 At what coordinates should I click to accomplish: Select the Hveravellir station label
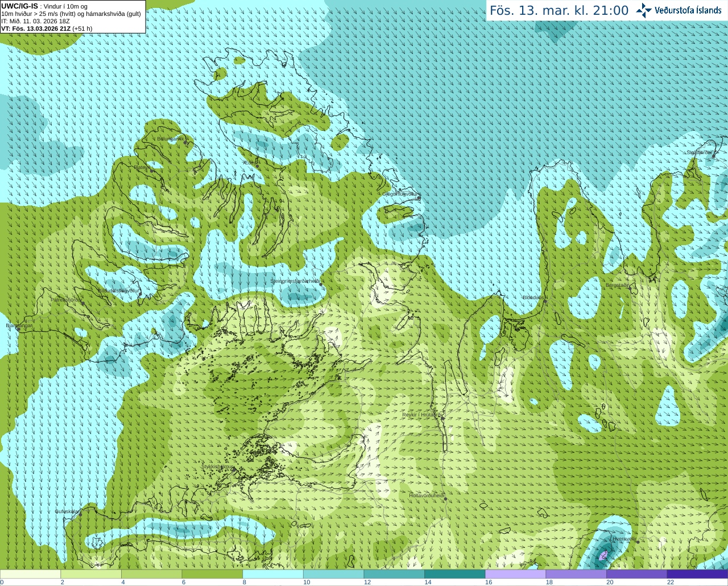pyautogui.click(x=624, y=539)
